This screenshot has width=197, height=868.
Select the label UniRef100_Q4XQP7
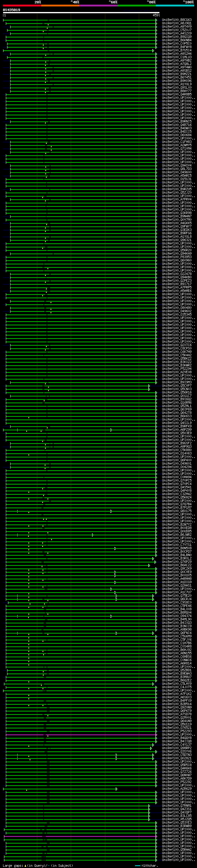tap(177, 812)
